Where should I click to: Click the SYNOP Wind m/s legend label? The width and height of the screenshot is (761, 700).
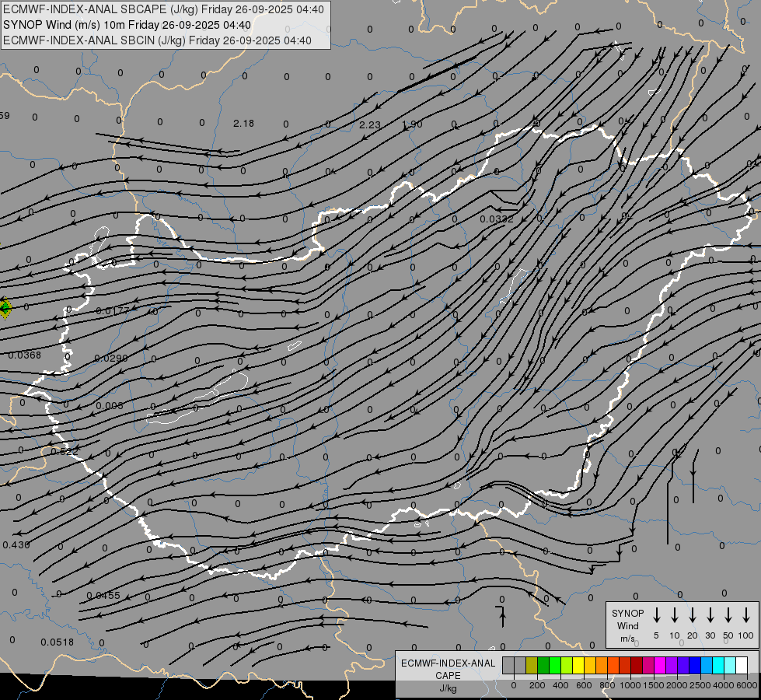(627, 625)
